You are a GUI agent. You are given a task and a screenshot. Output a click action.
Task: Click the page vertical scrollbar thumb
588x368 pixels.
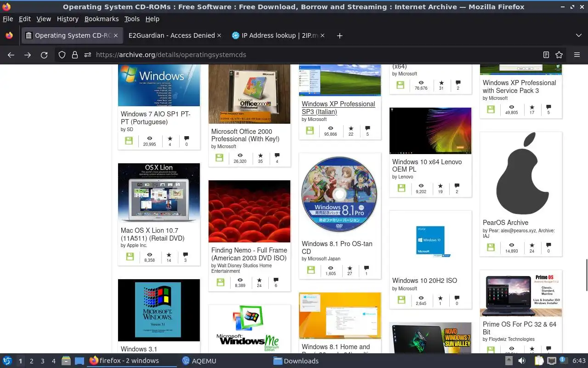586,275
